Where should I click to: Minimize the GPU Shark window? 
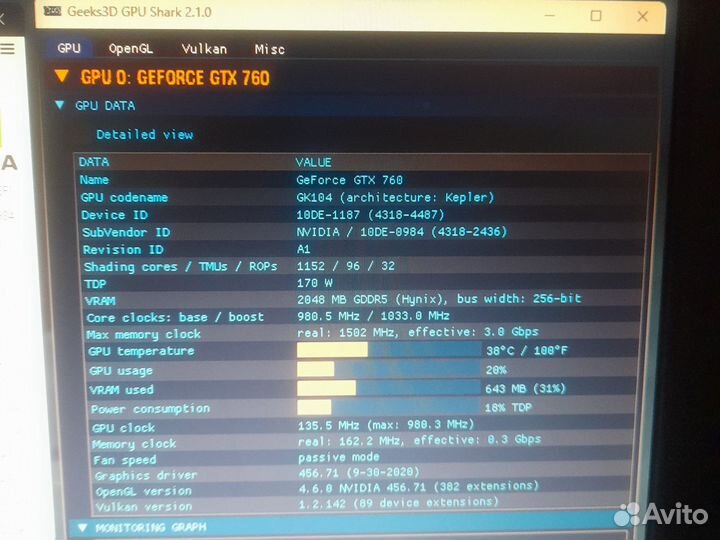(x=550, y=16)
